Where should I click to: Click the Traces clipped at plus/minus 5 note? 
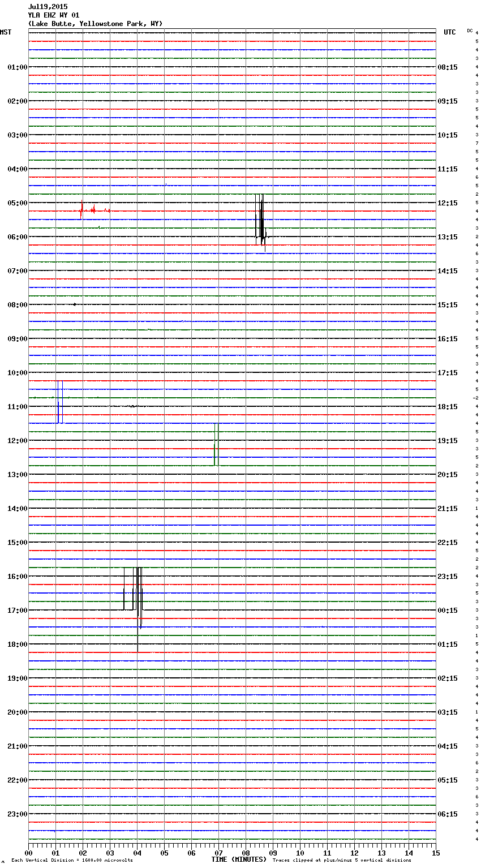(x=342, y=860)
